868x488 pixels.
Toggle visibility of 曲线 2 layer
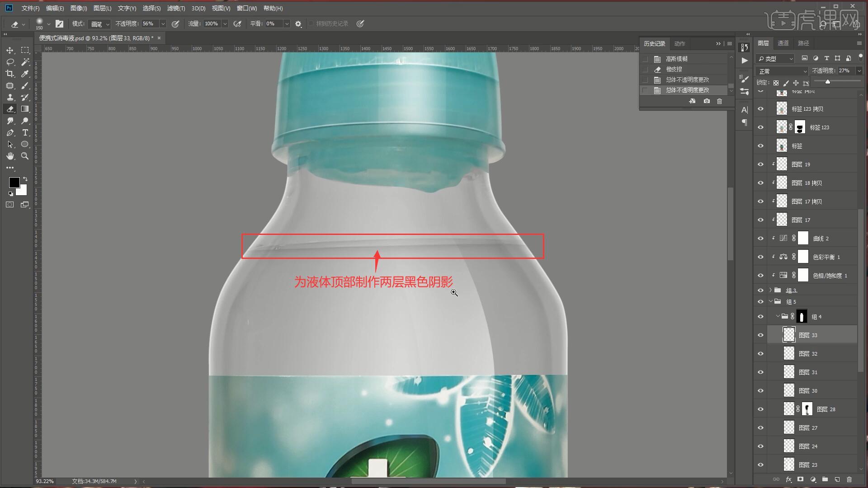tap(760, 239)
